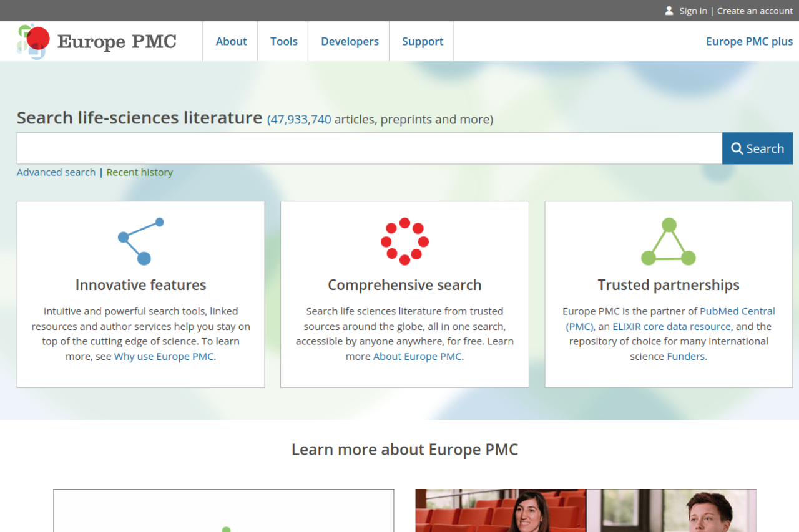This screenshot has width=799, height=532.
Task: Click the video thumbnail with two people
Action: pos(586,510)
